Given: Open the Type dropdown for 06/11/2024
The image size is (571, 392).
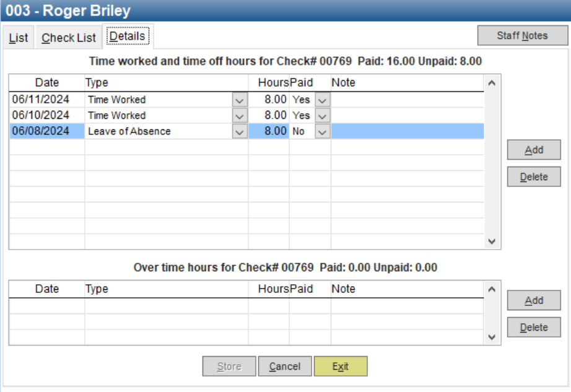Looking at the screenshot, I should 242,99.
